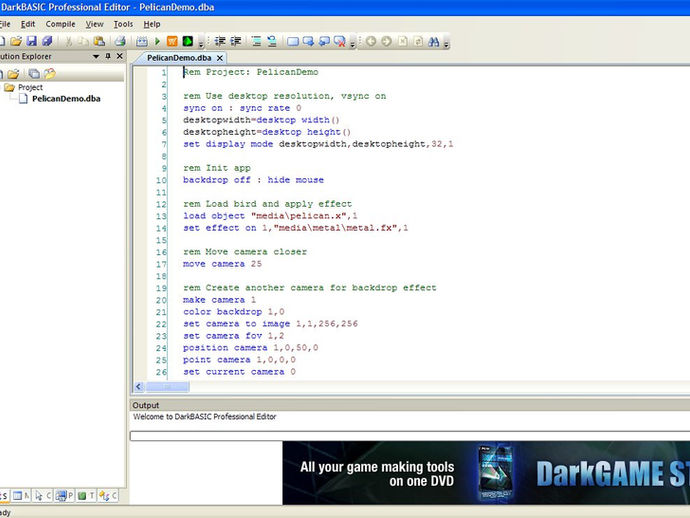Switch to the bottom tab with the yellow and blue tags icon
690x518 pixels.
click(108, 496)
